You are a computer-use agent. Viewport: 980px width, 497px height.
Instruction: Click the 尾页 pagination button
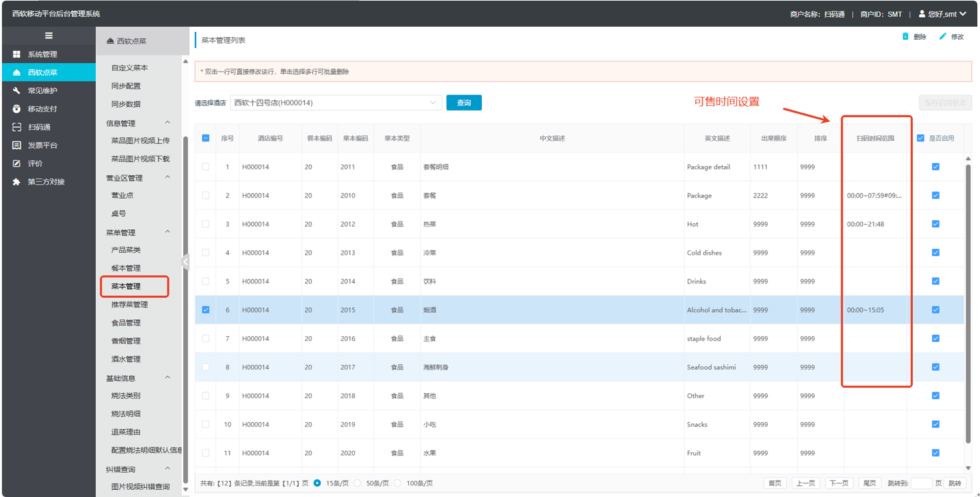coord(869,483)
